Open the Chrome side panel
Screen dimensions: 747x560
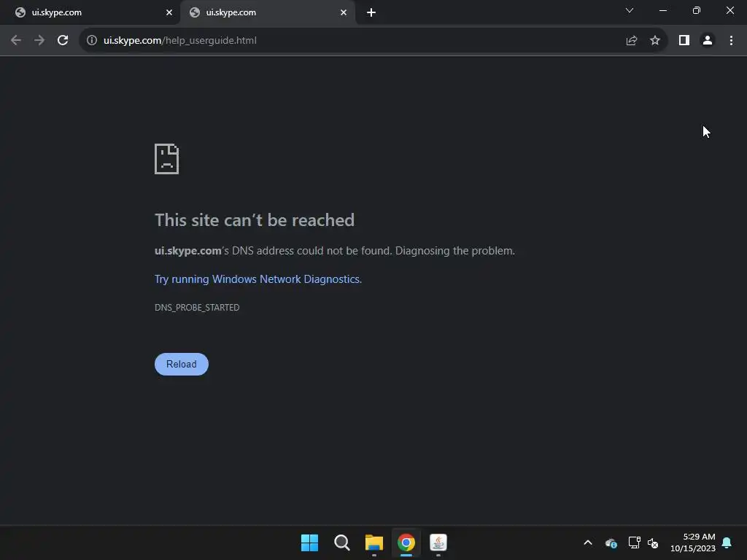click(684, 41)
